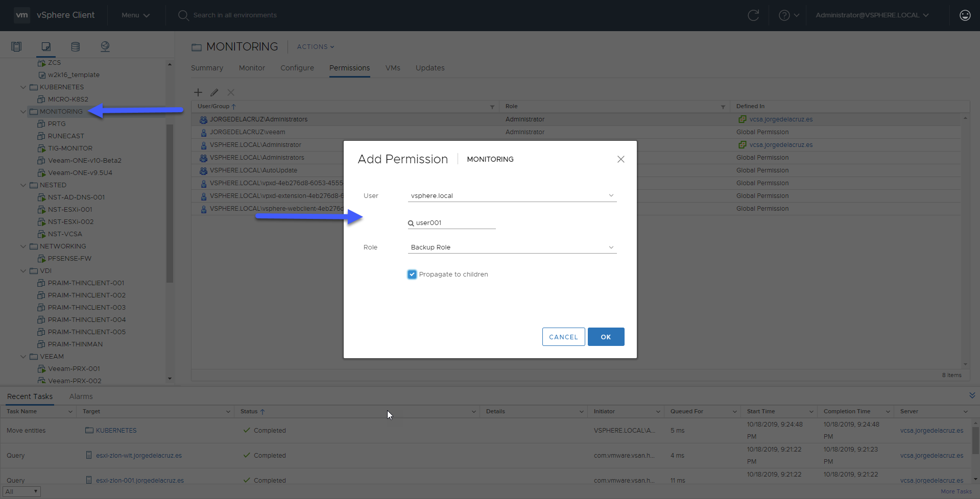Sort by the Status column header
980x499 pixels.
point(249,411)
